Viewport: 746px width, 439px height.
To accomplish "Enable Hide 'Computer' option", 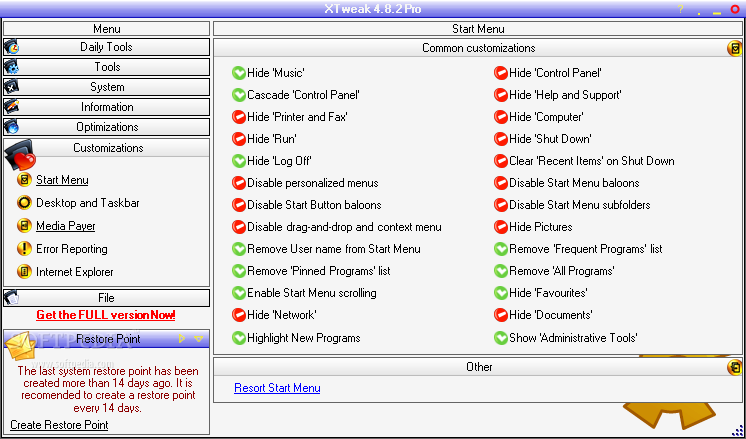I will pyautogui.click(x=501, y=117).
